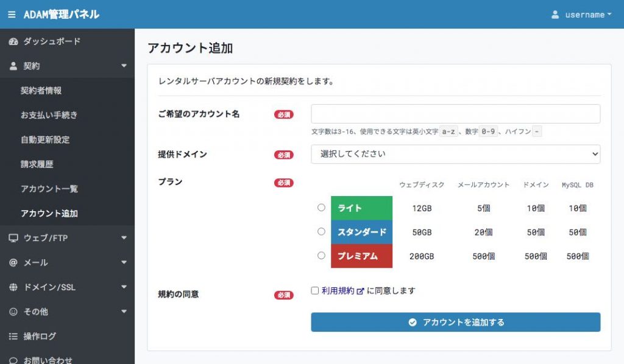
Task: Click the お問い合わせ speech bubble icon
Action: click(x=13, y=360)
